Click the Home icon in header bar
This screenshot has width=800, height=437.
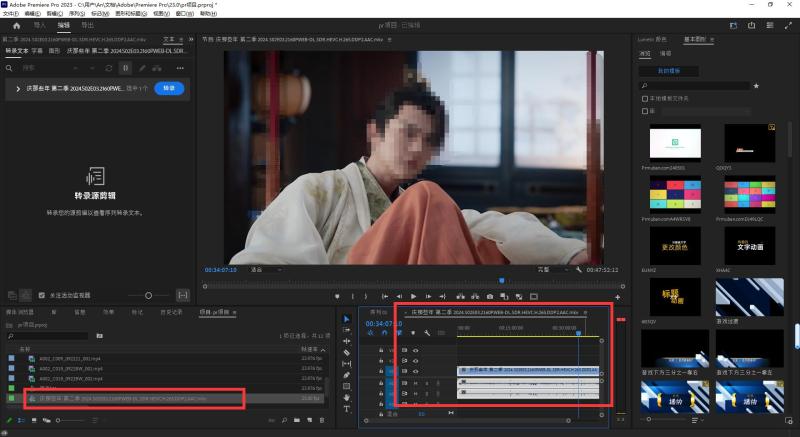16,25
